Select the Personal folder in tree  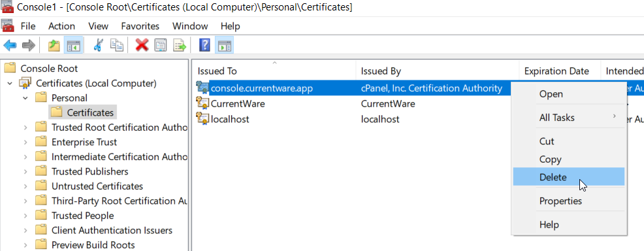[69, 98]
